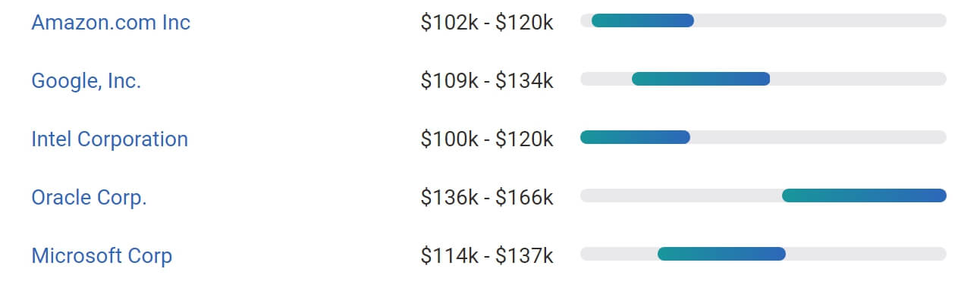The width and height of the screenshot is (980, 297).
Task: Click Oracle's filled gradient salary bar
Action: (864, 195)
